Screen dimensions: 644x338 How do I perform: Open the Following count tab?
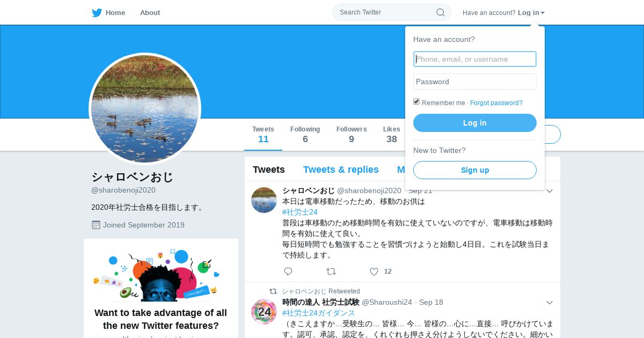(x=305, y=134)
